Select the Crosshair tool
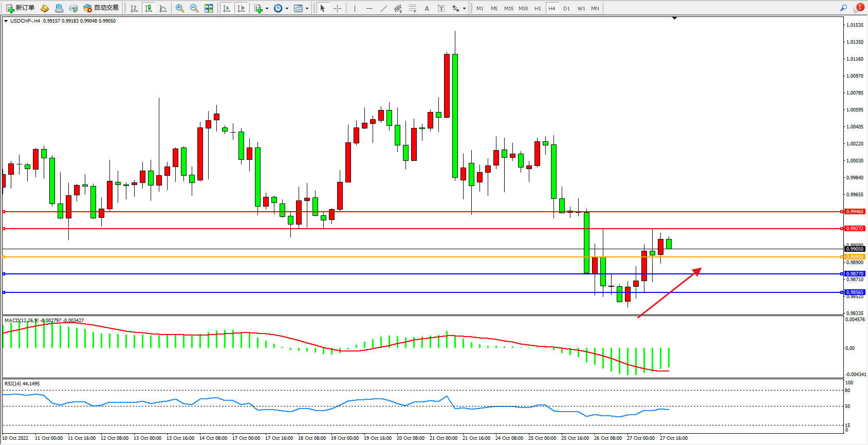Screen dimensions: 868x445 (x=337, y=8)
